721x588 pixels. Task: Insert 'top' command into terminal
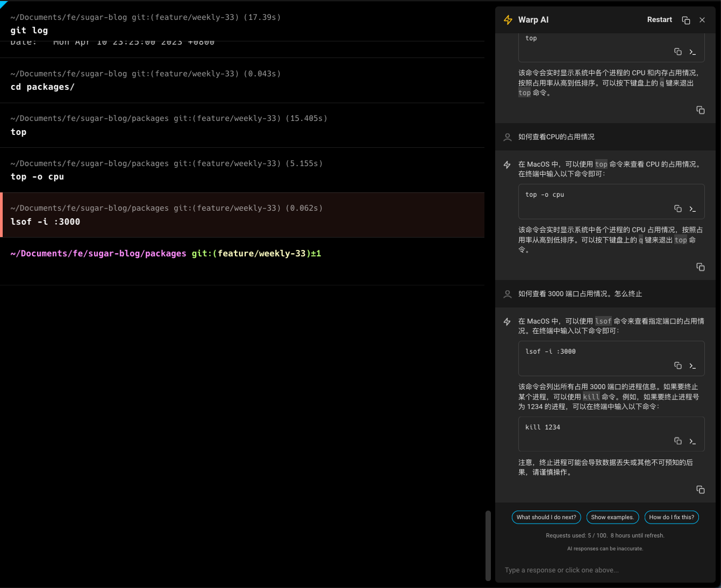point(693,52)
